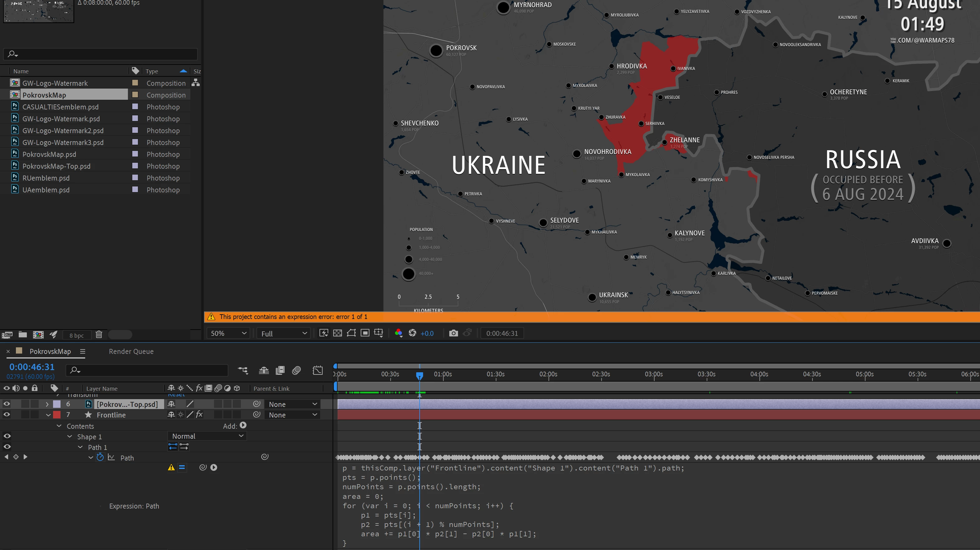Toggle the Path stopwatch icon
980x550 pixels.
[100, 457]
